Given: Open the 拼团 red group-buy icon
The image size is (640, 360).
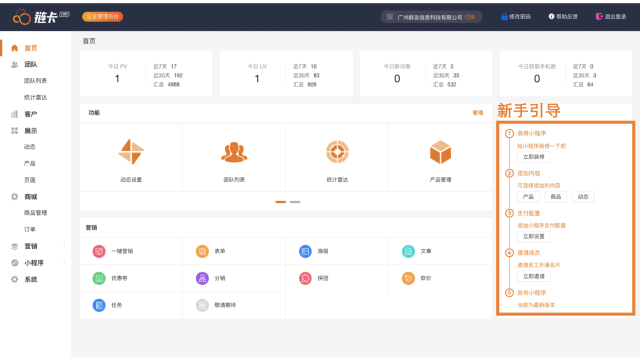Looking at the screenshot, I should pos(305,278).
